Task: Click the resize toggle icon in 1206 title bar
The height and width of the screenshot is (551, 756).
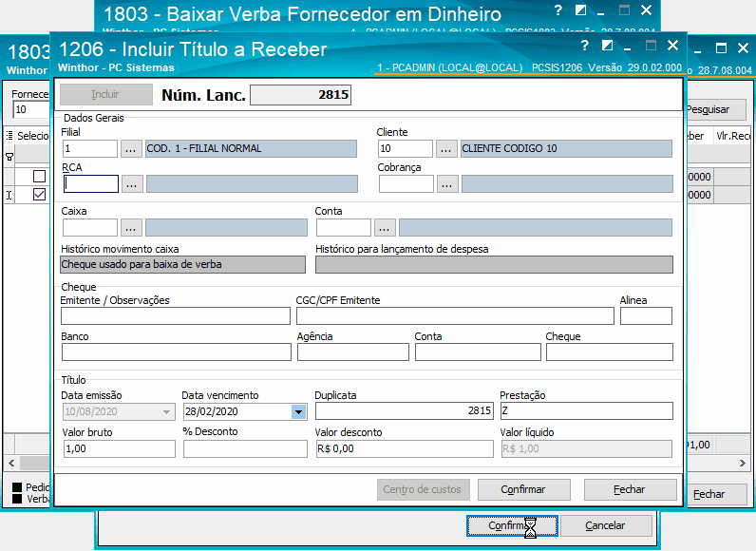Action: (x=607, y=46)
